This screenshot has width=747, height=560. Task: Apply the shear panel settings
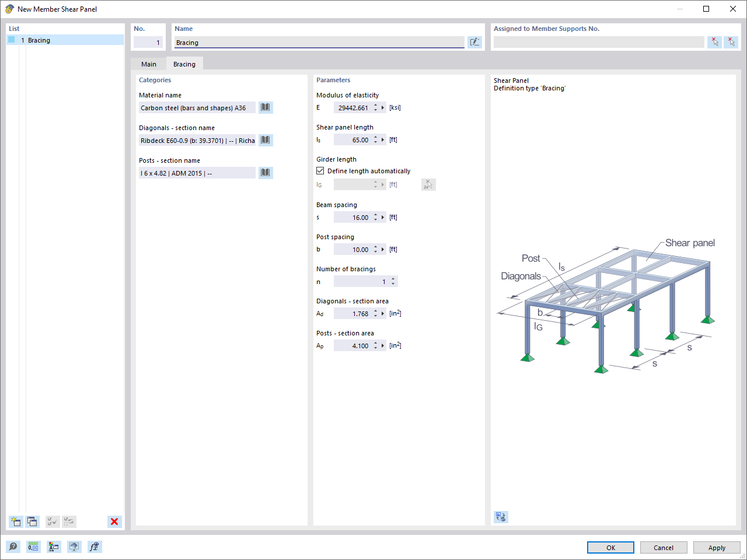point(717,547)
